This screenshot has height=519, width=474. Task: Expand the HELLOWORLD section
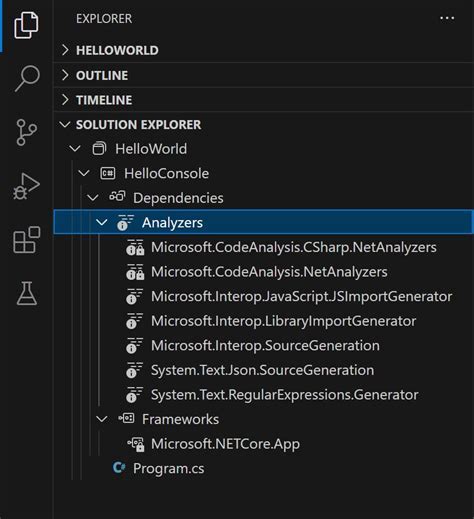65,50
